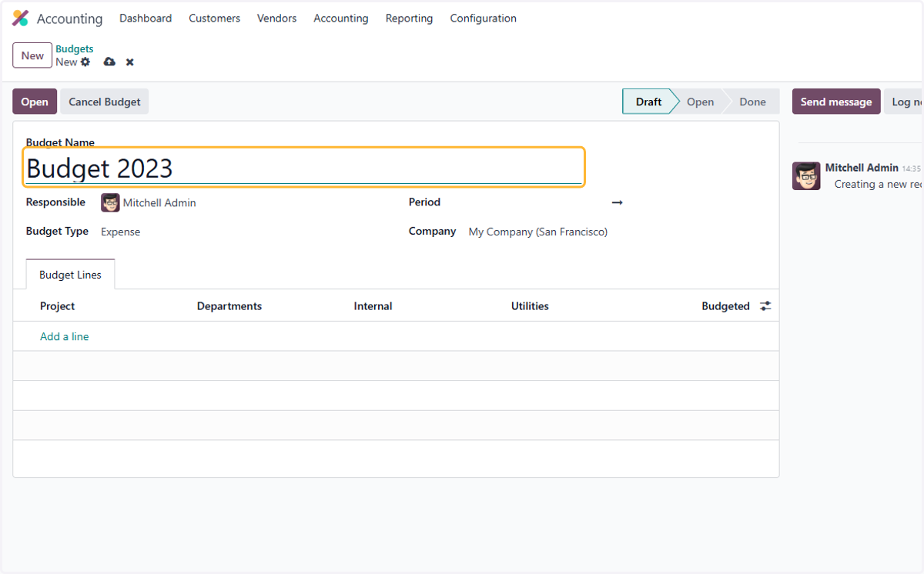Click Mitchell Admin name in chatter

coord(862,167)
